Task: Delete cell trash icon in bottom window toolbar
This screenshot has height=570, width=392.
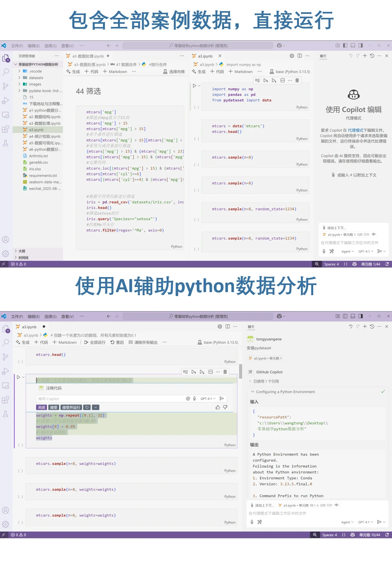Action: click(x=225, y=372)
